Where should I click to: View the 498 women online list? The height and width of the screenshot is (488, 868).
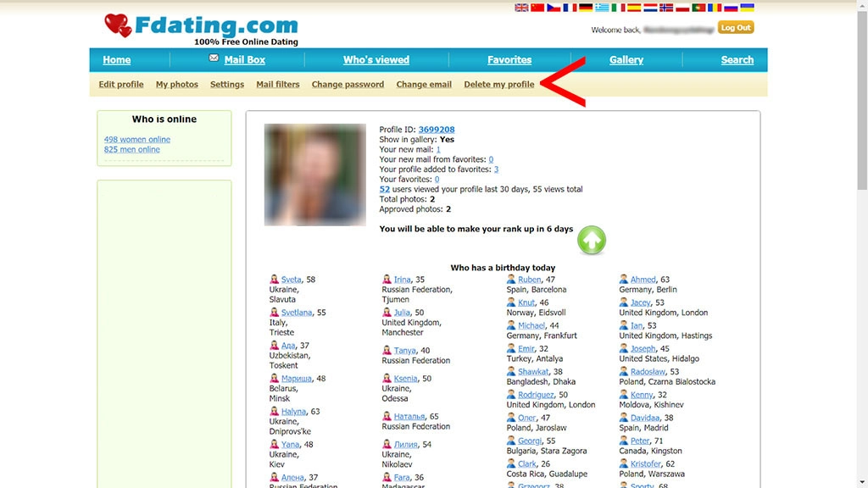(137, 140)
